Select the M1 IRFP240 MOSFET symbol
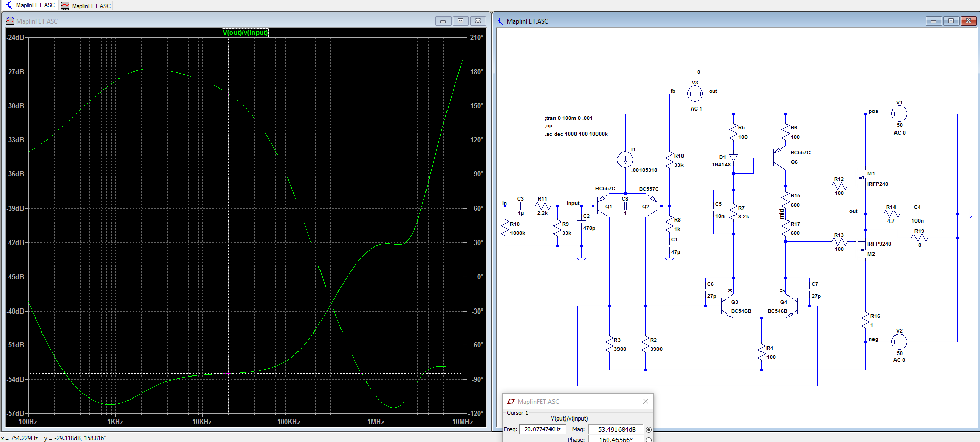Viewport: 980px width, 442px height. tap(861, 179)
